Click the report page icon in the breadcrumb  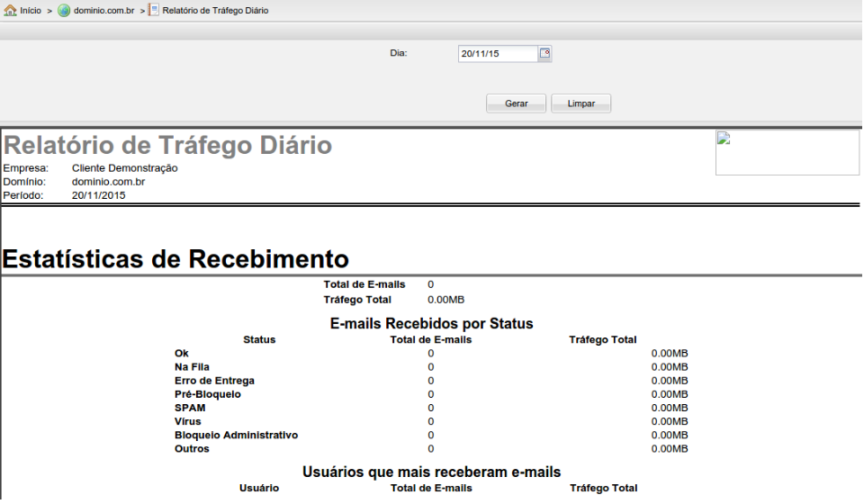[154, 10]
